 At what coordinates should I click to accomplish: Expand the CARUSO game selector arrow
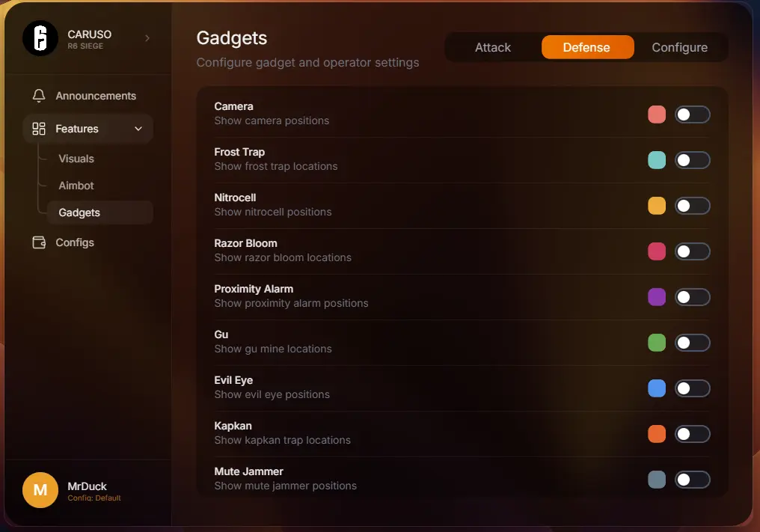tap(147, 38)
